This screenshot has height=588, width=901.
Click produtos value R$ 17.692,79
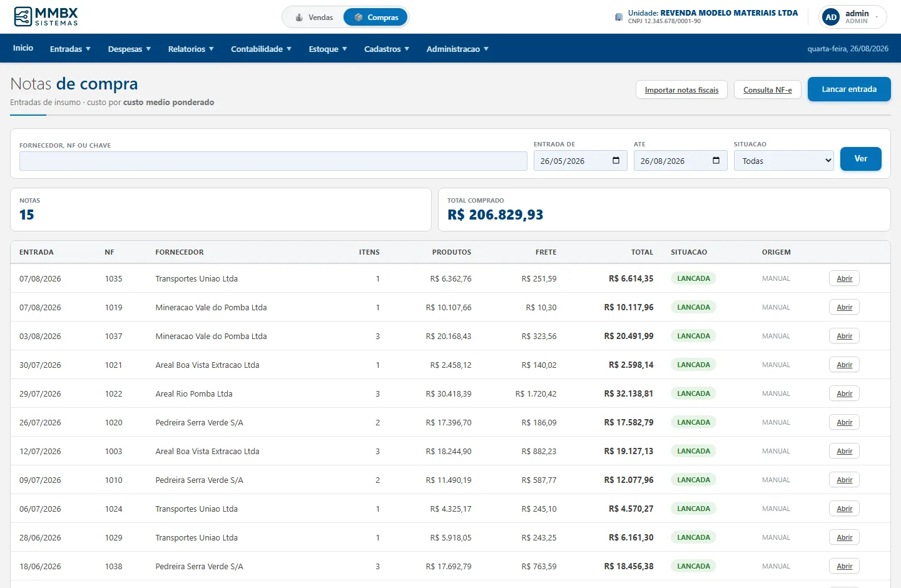click(449, 566)
